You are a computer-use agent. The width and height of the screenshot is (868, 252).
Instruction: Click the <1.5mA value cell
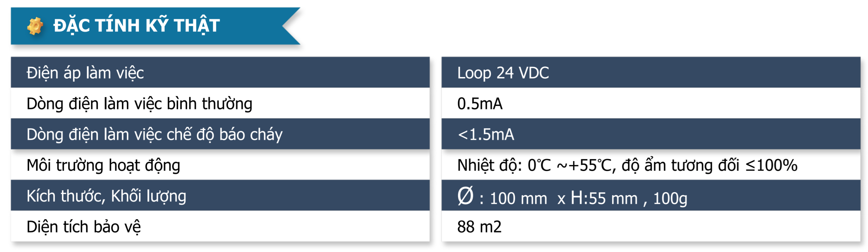(651, 134)
